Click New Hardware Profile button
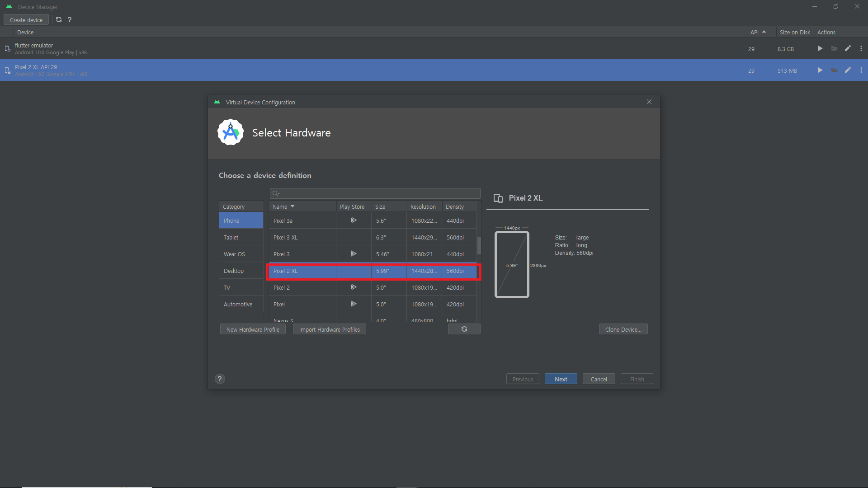This screenshot has width=868, height=488. 253,329
